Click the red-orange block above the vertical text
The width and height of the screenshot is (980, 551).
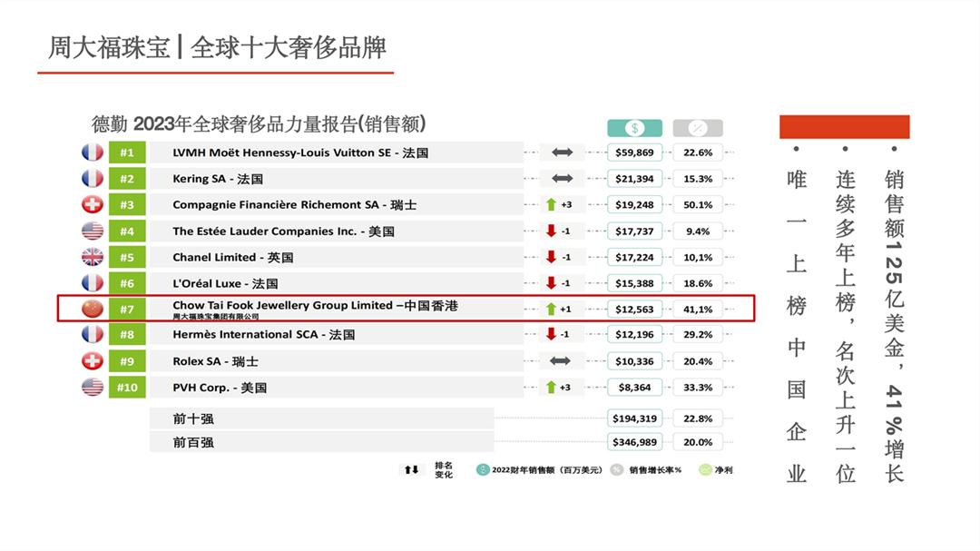pos(845,127)
